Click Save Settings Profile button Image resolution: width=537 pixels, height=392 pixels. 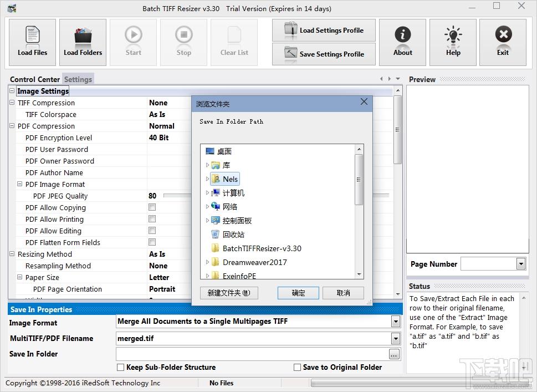pyautogui.click(x=324, y=54)
